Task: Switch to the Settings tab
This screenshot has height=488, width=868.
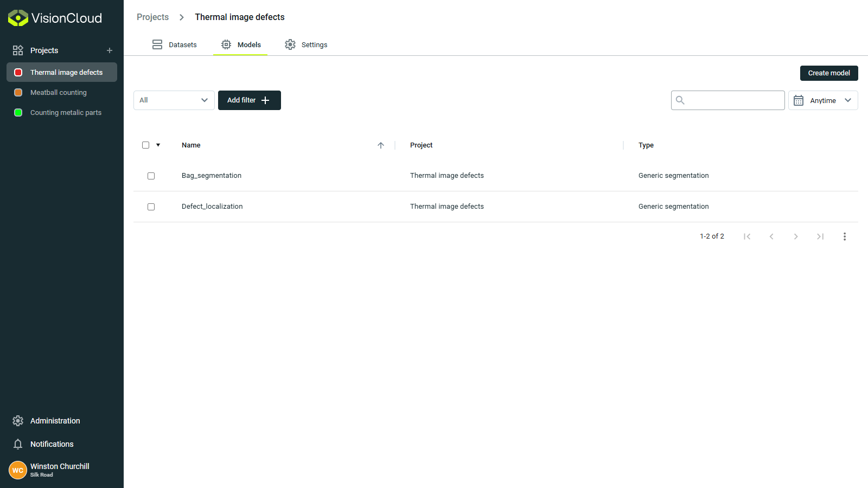Action: 306,45
